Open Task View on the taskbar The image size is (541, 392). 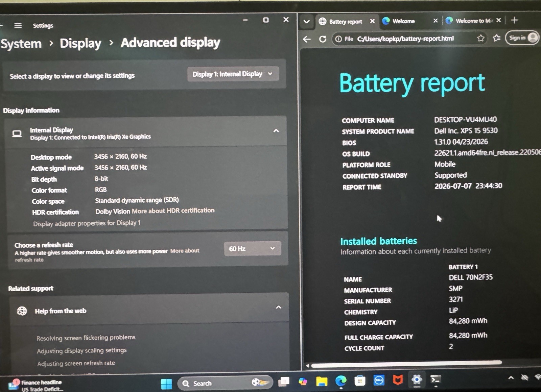click(x=284, y=382)
